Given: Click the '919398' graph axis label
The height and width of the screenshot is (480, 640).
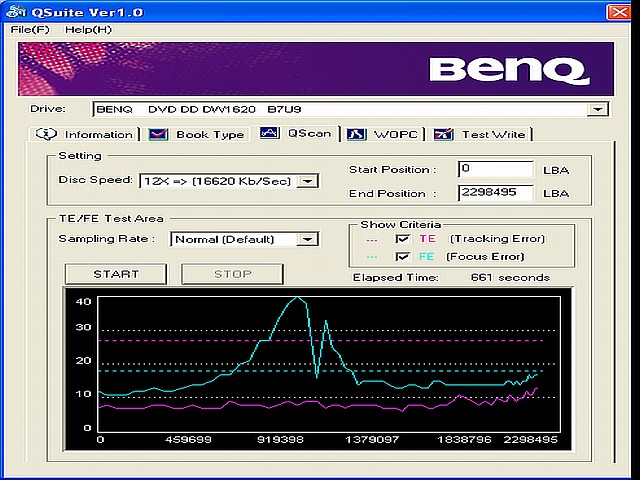Looking at the screenshot, I should click(x=280, y=440).
